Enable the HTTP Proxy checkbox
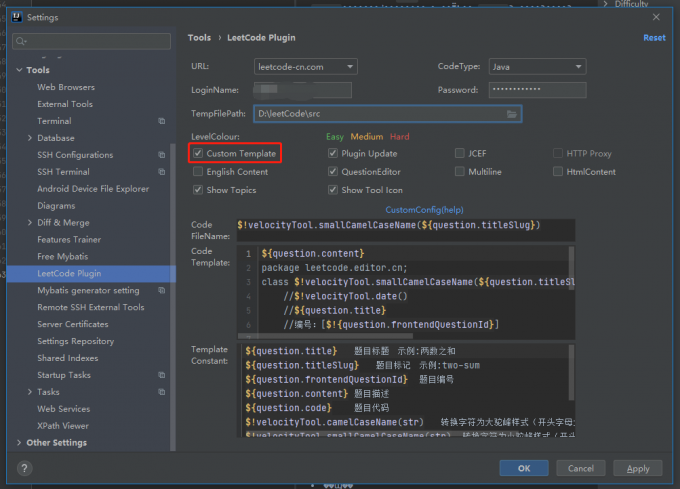Screen dimensions: 680x489 point(558,153)
